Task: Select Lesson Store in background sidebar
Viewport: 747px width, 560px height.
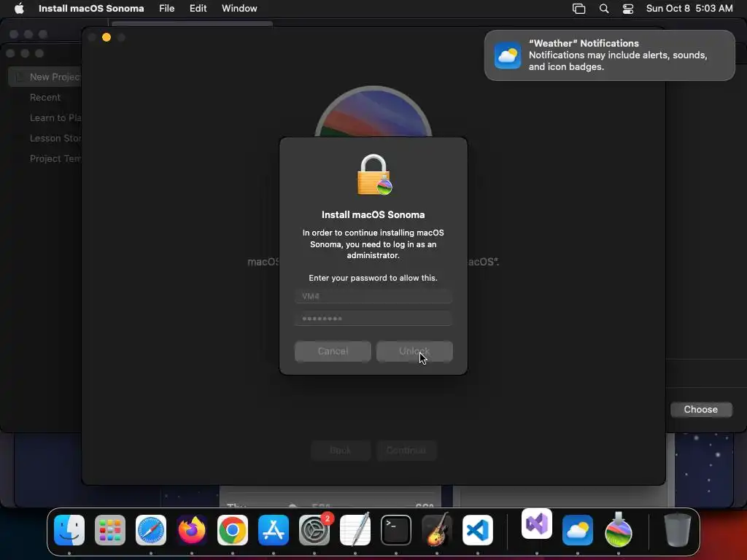Action: (x=55, y=138)
